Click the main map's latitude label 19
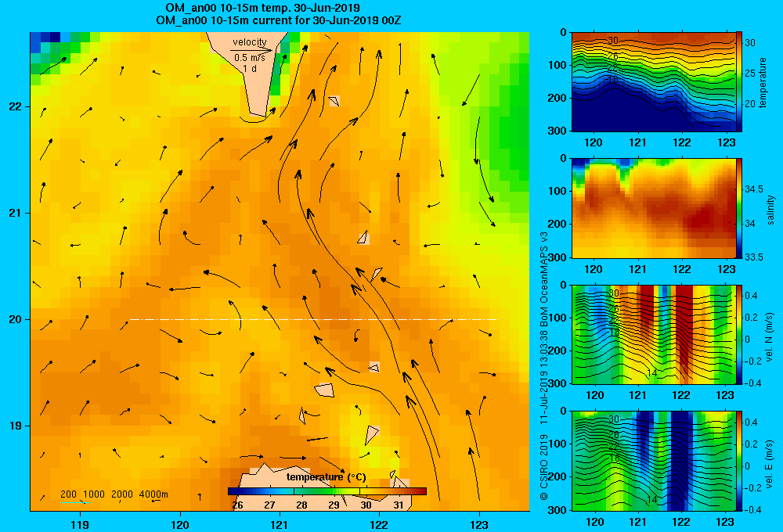Image resolution: width=783 pixels, height=532 pixels. click(x=15, y=426)
